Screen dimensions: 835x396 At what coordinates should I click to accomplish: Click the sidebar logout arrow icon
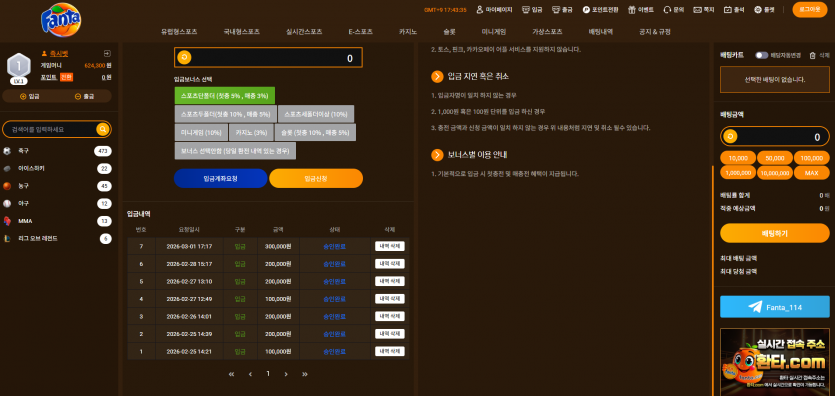point(107,53)
